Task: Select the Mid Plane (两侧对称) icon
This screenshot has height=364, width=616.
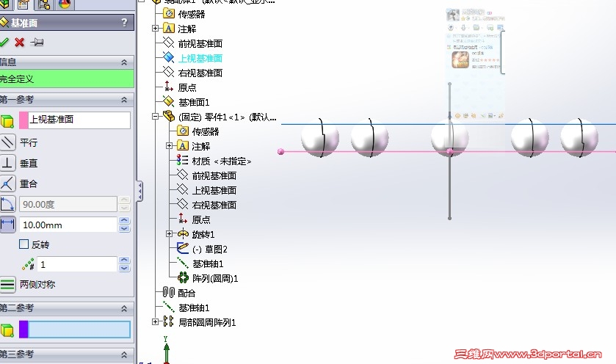Action: 7,284
